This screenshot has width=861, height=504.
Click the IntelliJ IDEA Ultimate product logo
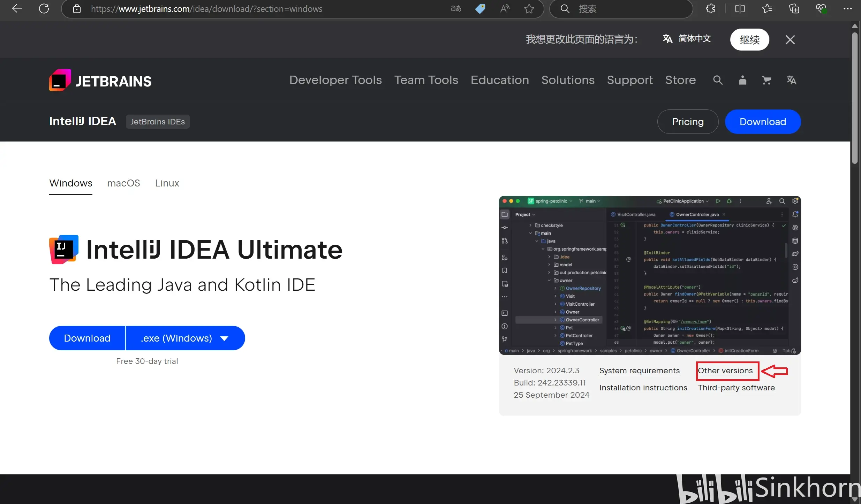click(64, 250)
